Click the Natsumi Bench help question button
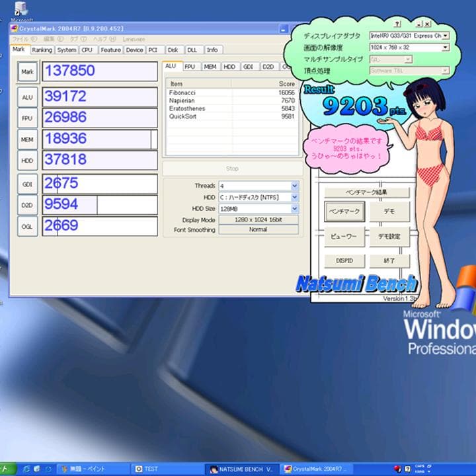The image size is (476, 476). (397, 24)
